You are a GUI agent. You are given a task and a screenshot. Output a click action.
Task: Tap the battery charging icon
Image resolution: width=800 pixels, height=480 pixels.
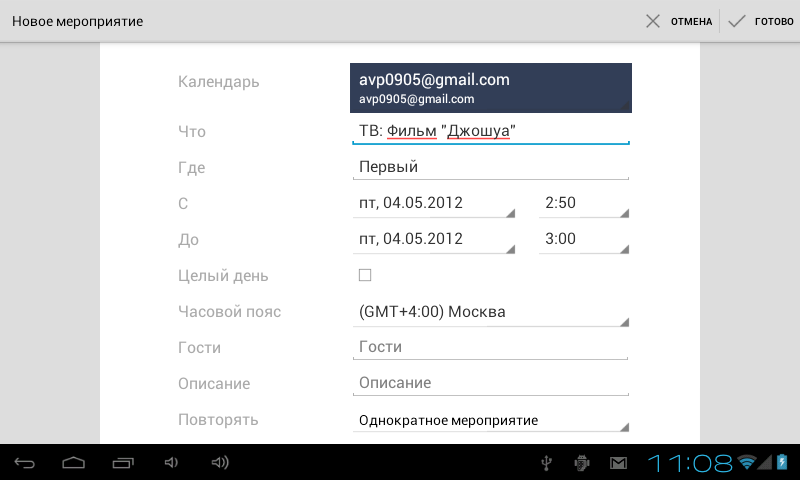pyautogui.click(x=782, y=462)
